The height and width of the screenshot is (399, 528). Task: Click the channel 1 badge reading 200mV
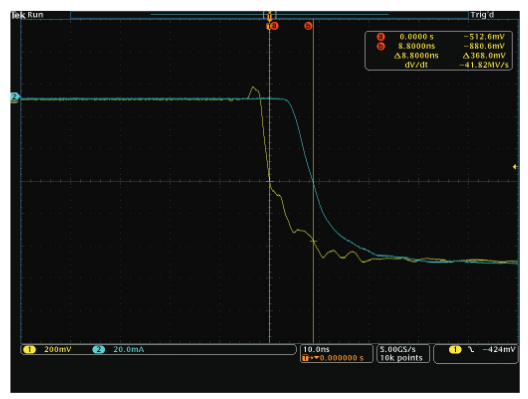(29, 350)
